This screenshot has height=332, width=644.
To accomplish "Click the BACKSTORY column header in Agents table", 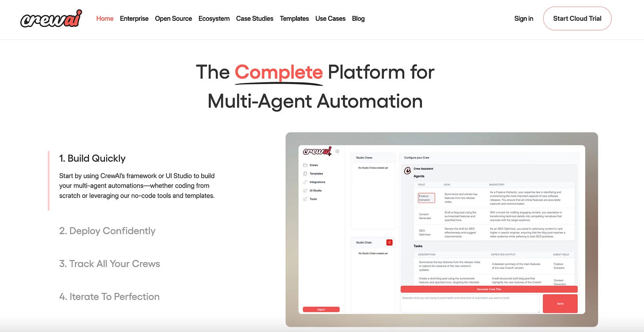I will tap(497, 184).
